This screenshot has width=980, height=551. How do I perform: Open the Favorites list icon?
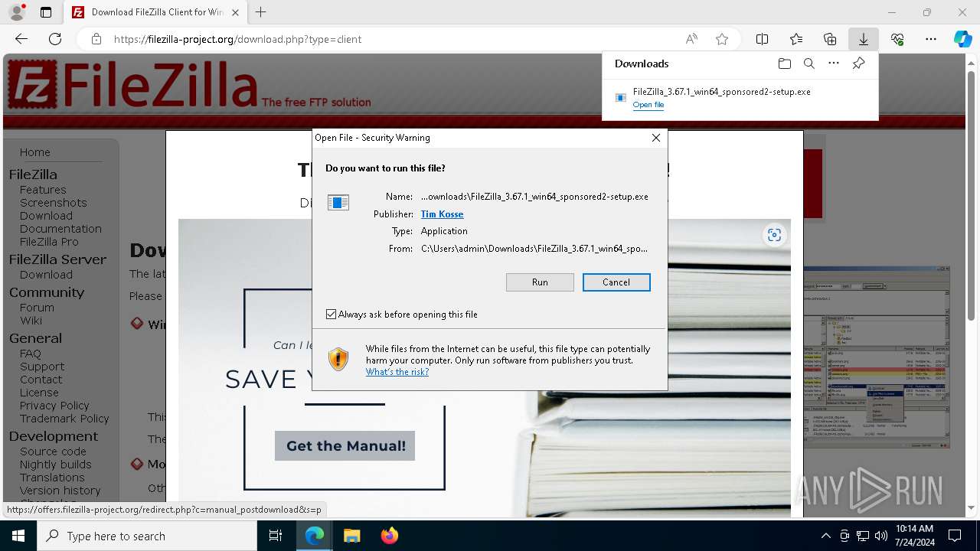click(796, 39)
